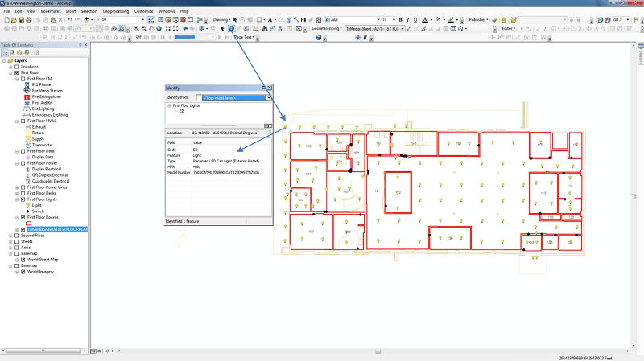The width and height of the screenshot is (644, 361).
Task: Select E2 in Identify results tree
Action: coord(182,111)
